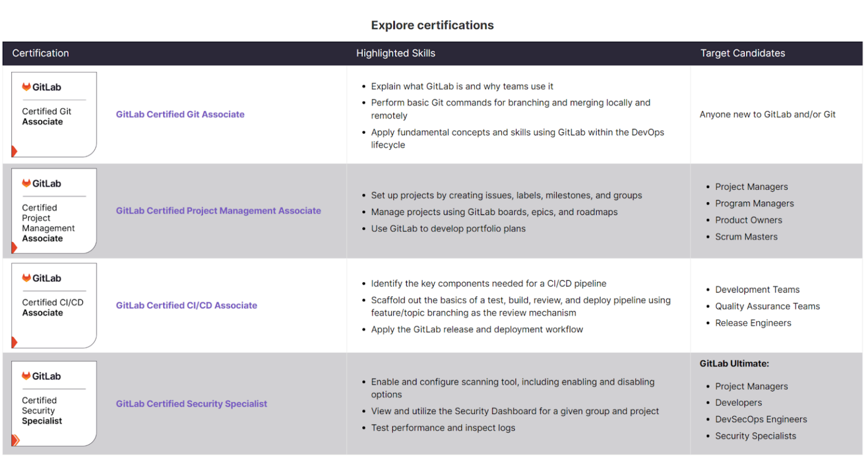Click double chevron on Security Specialist badge
Screen dimensions: 868x471
click(x=16, y=440)
